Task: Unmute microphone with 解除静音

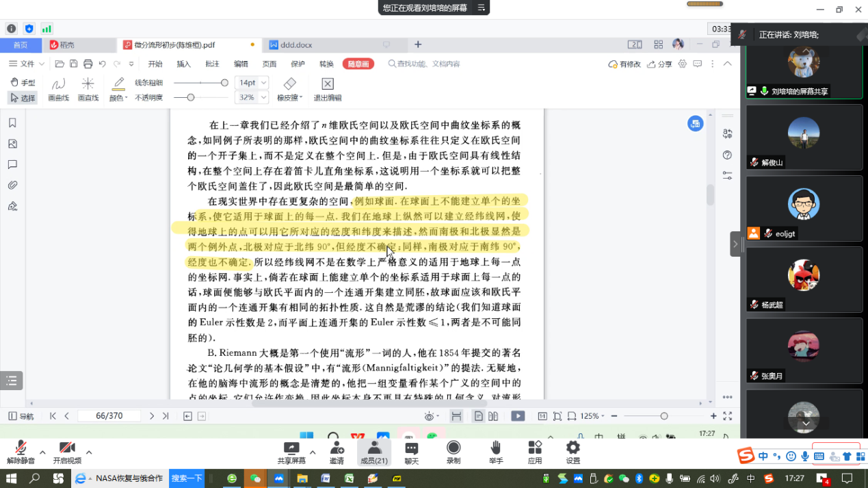Action: tap(21, 452)
